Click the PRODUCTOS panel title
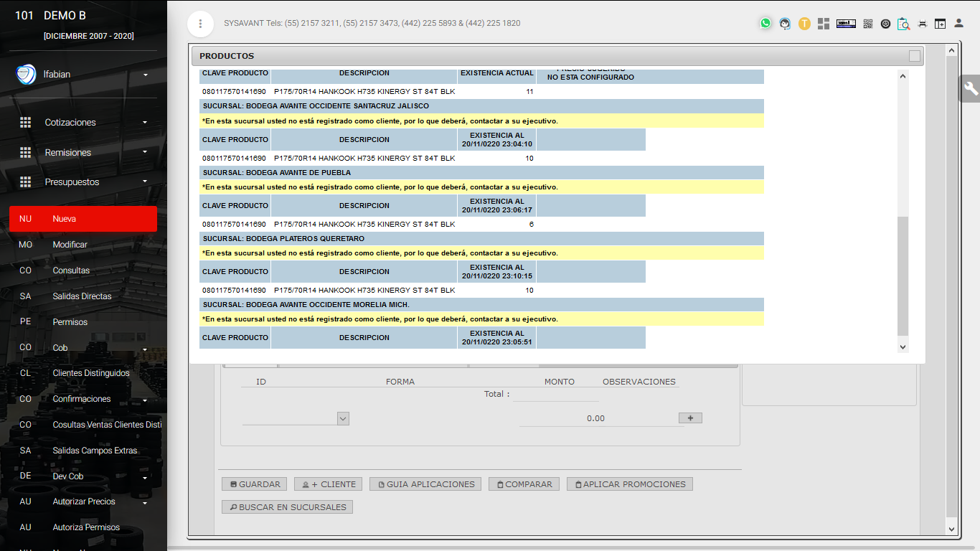Viewport: 980px width, 551px height. pyautogui.click(x=227, y=56)
